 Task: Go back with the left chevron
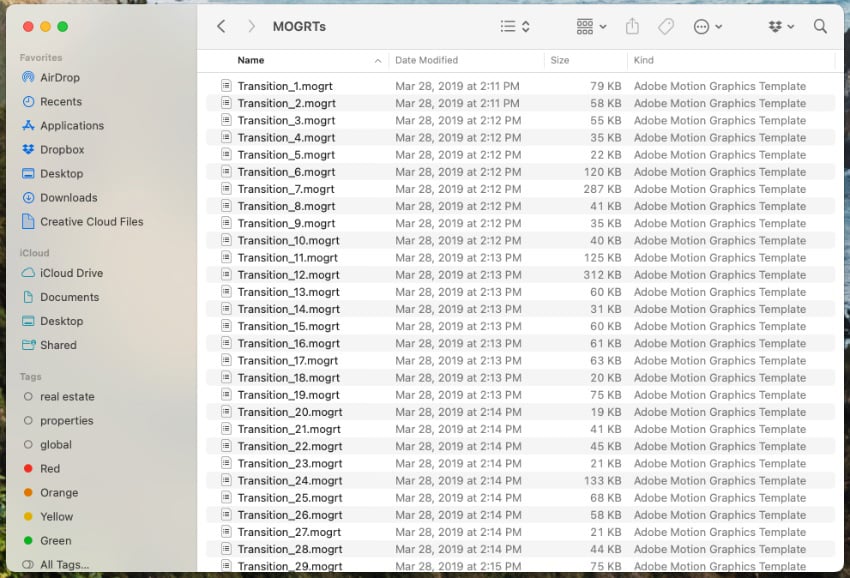click(x=221, y=26)
